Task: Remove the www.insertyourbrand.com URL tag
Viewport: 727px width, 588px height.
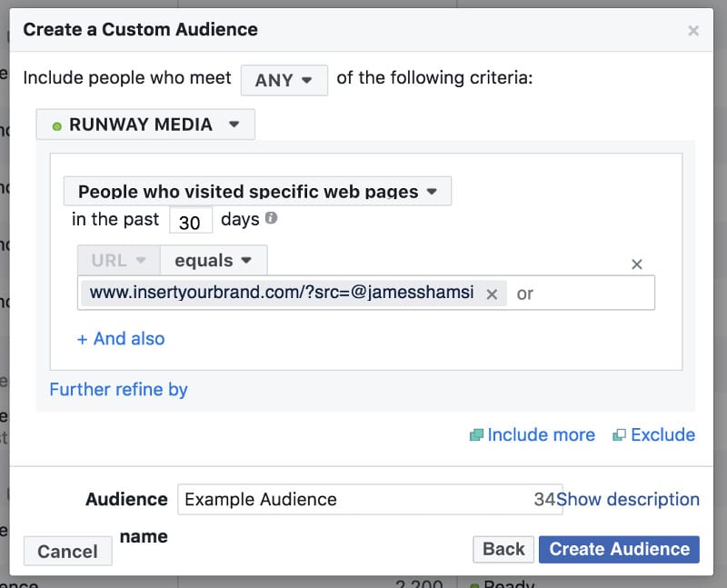Action: tap(492, 294)
